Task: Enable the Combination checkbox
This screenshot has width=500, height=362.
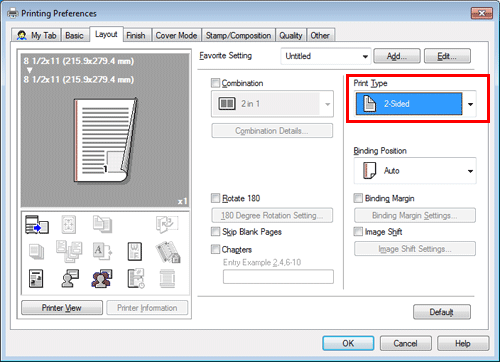Action: [215, 83]
